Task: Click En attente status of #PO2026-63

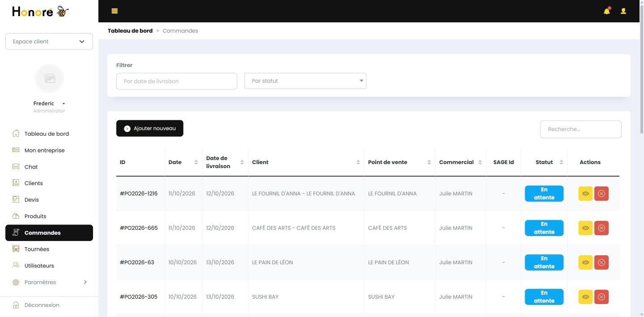Action: click(x=544, y=262)
